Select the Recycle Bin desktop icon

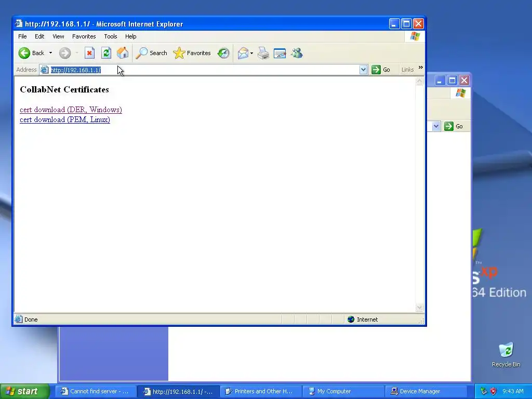pyautogui.click(x=506, y=354)
